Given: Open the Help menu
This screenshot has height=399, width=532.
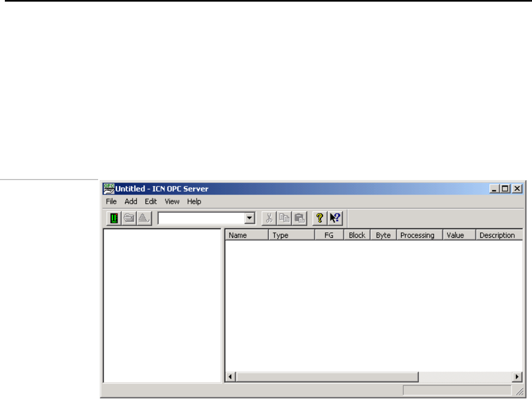Looking at the screenshot, I should click(x=194, y=202).
